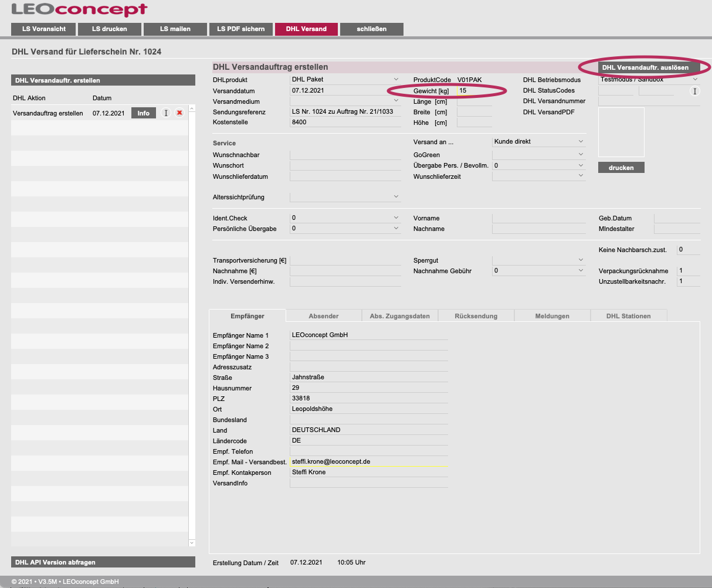Click the Transportversicherung [€] field
712x588 pixels.
tap(345, 260)
